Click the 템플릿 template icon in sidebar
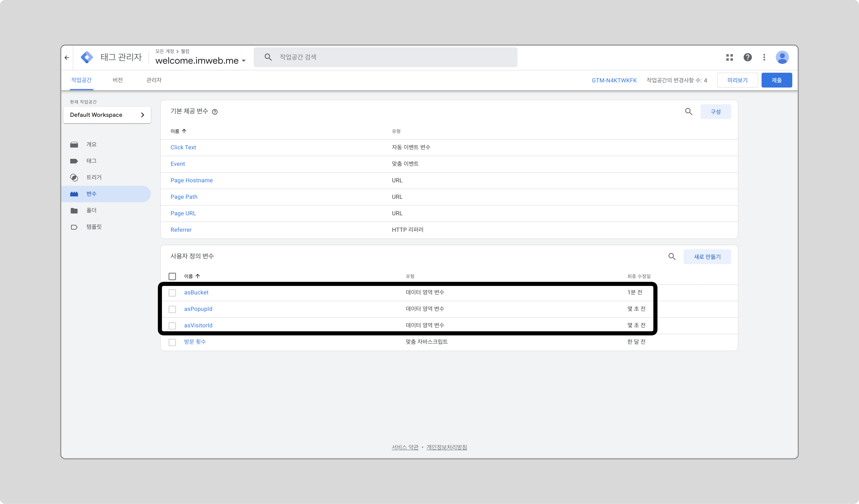 tap(74, 227)
